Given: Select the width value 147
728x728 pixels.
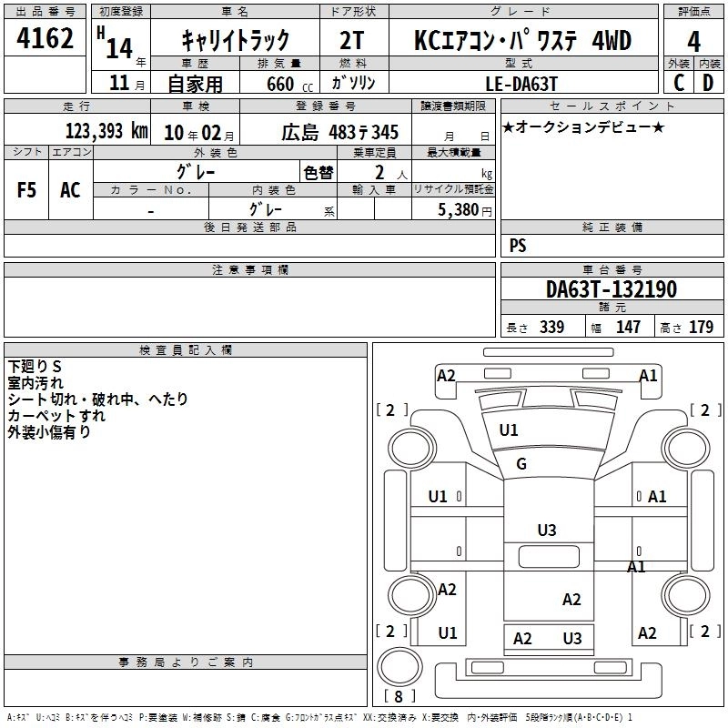Looking at the screenshot, I should 628,327.
